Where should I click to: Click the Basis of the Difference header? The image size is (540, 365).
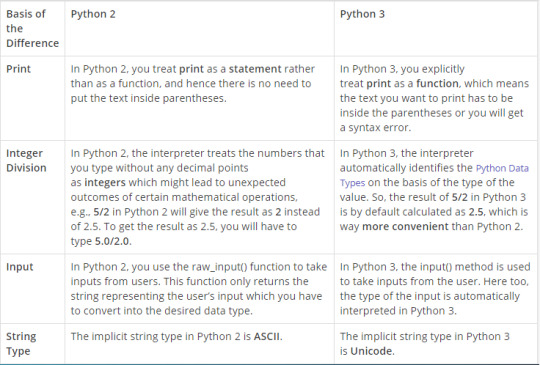[32, 29]
